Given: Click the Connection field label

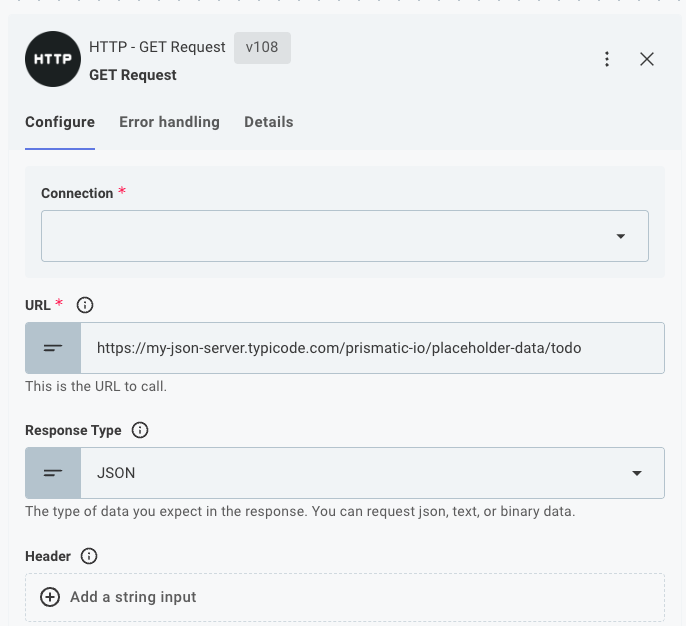Looking at the screenshot, I should (x=77, y=193).
